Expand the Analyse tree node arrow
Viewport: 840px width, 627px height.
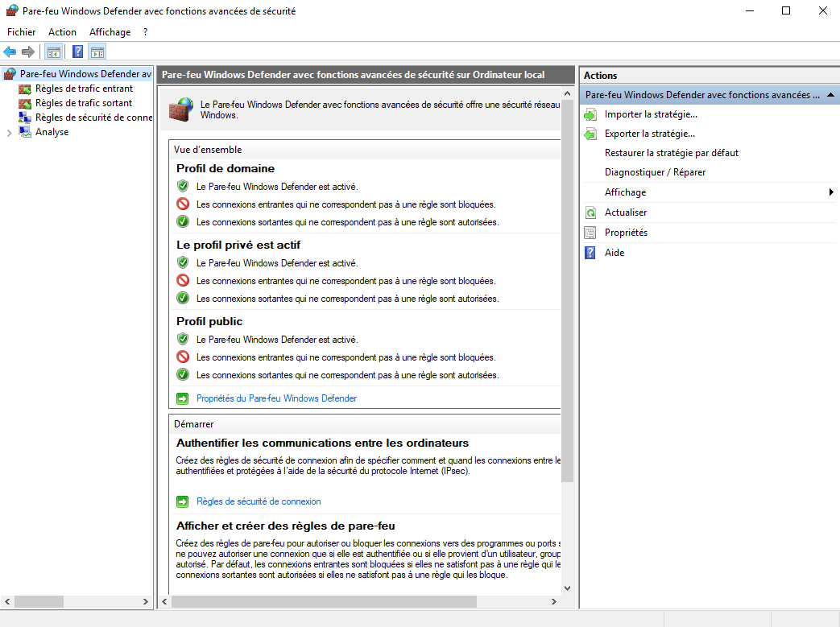click(9, 133)
